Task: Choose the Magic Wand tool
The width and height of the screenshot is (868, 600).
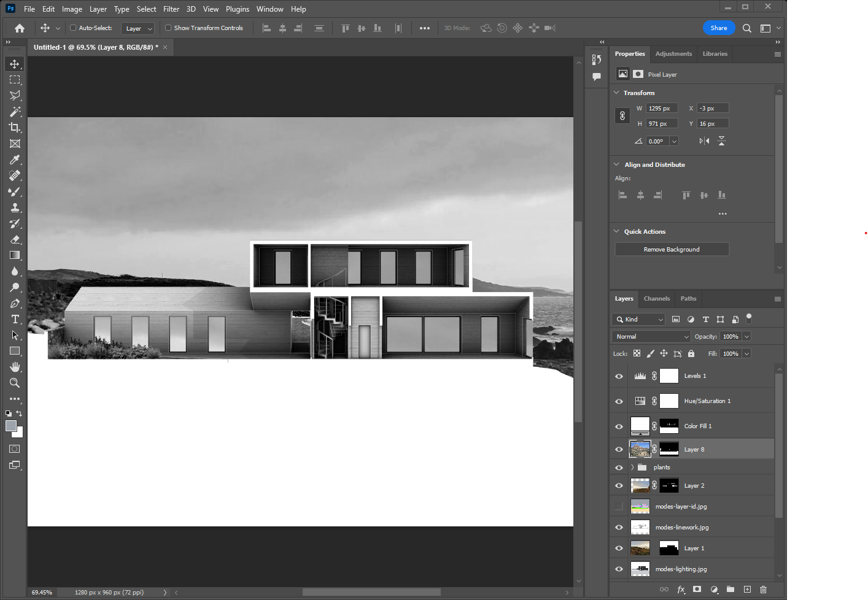Action: click(15, 112)
